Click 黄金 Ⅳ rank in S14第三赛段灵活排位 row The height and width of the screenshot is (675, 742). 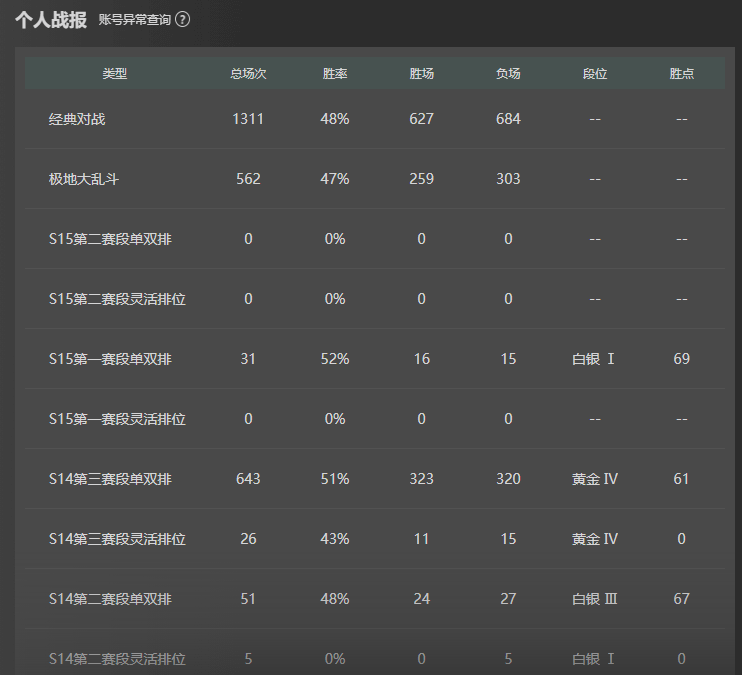tap(595, 539)
